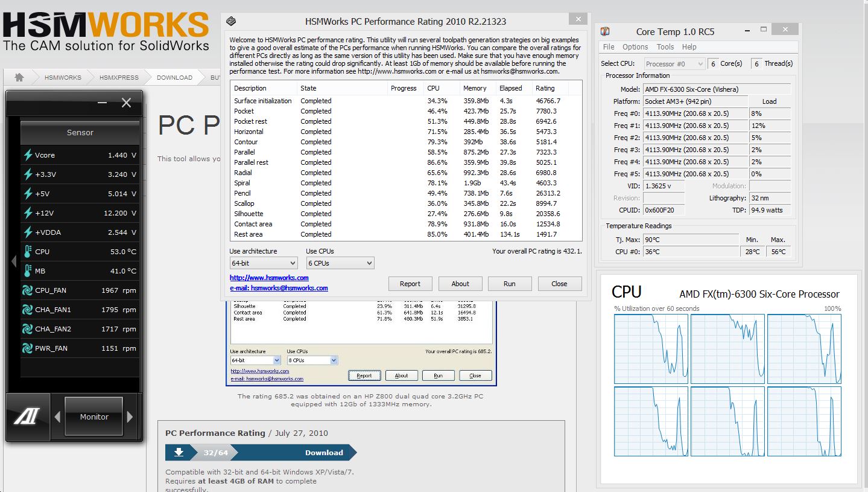
Task: Collapse the Sensor widget using its left edge arrow
Action: (14, 261)
